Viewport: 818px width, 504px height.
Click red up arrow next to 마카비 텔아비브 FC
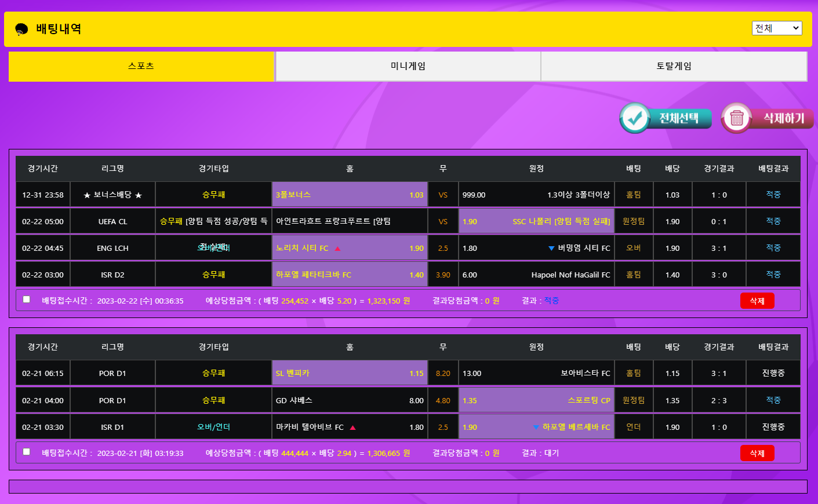pos(352,428)
